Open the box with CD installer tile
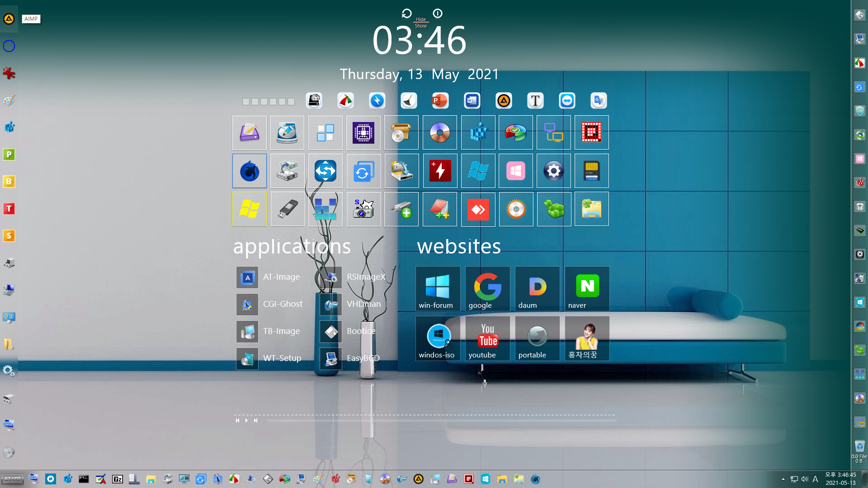Image resolution: width=868 pixels, height=488 pixels. click(401, 132)
